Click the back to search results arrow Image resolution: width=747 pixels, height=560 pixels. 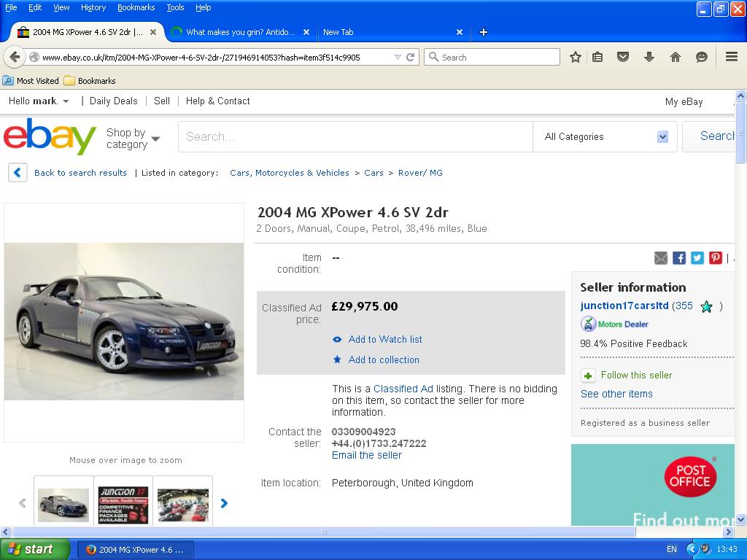(18, 172)
